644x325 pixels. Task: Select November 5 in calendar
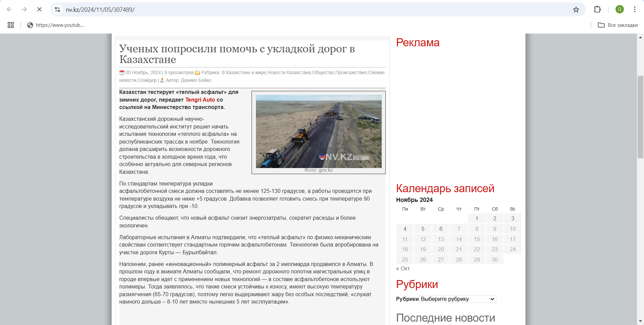click(423, 229)
